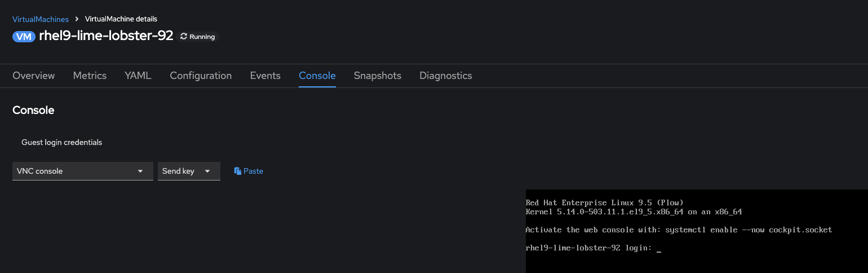
Task: Click the Console section heading
Action: (33, 110)
